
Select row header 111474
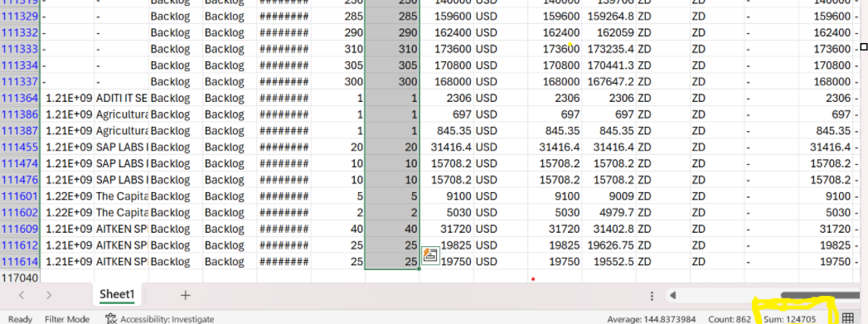(20, 164)
